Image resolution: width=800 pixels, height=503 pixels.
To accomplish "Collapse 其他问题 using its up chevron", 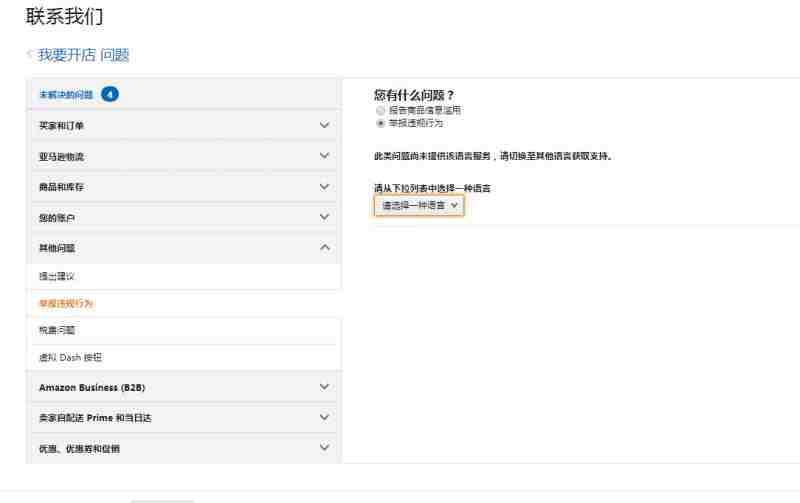I will click(323, 247).
